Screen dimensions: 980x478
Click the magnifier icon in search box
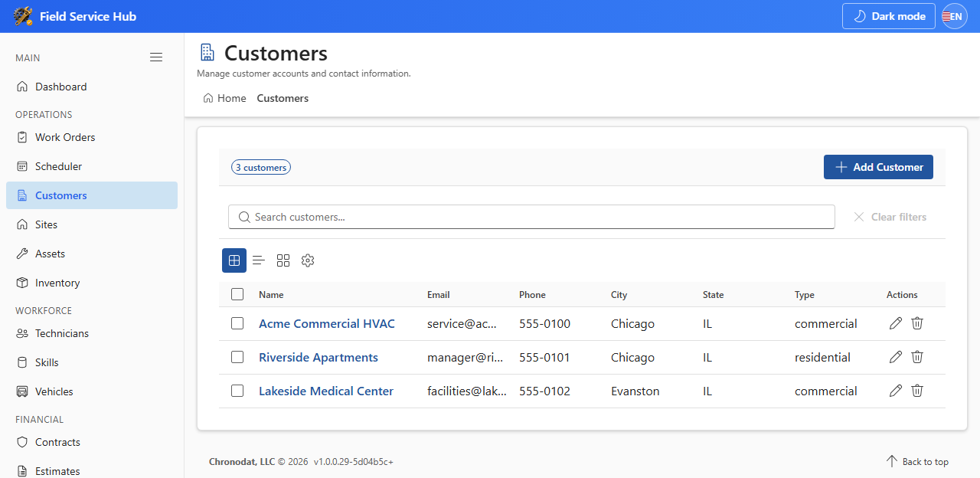244,217
